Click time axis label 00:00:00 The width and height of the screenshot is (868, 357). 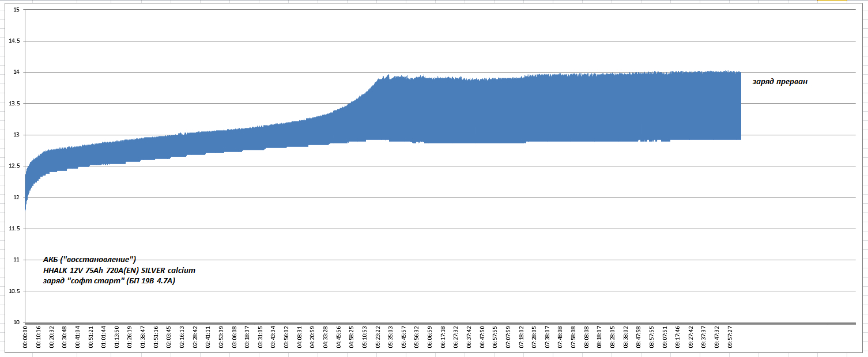click(x=25, y=337)
